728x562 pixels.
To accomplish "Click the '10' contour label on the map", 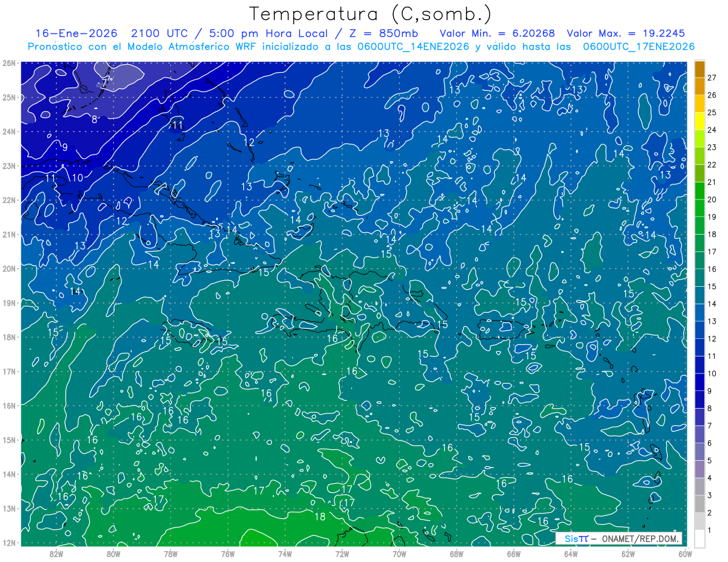I will tap(77, 178).
